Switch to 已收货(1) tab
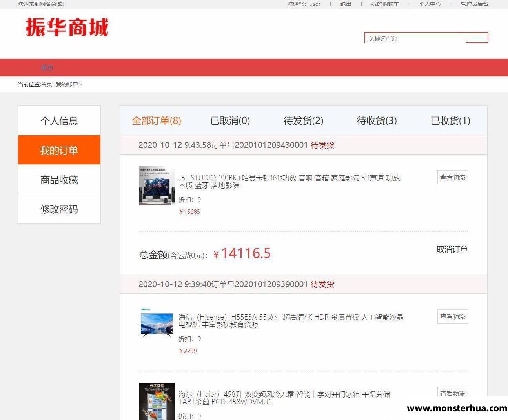The image size is (508, 420). 450,120
